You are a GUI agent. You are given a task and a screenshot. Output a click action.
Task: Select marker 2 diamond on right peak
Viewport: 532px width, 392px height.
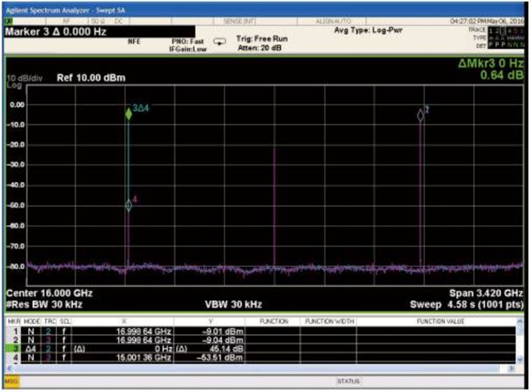pos(421,115)
